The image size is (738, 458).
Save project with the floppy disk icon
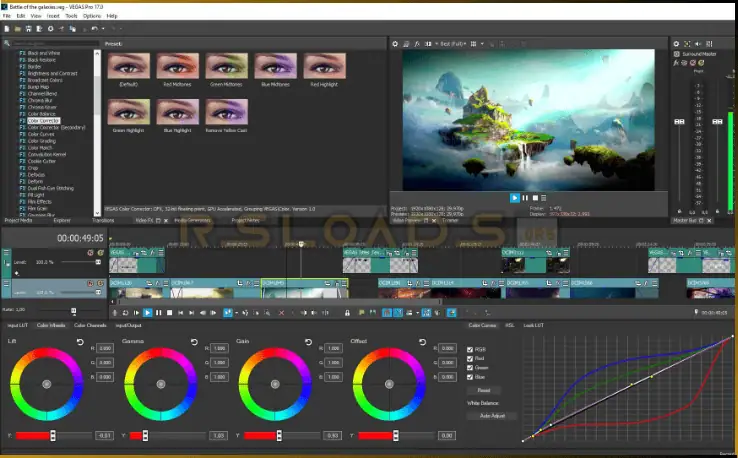(28, 29)
